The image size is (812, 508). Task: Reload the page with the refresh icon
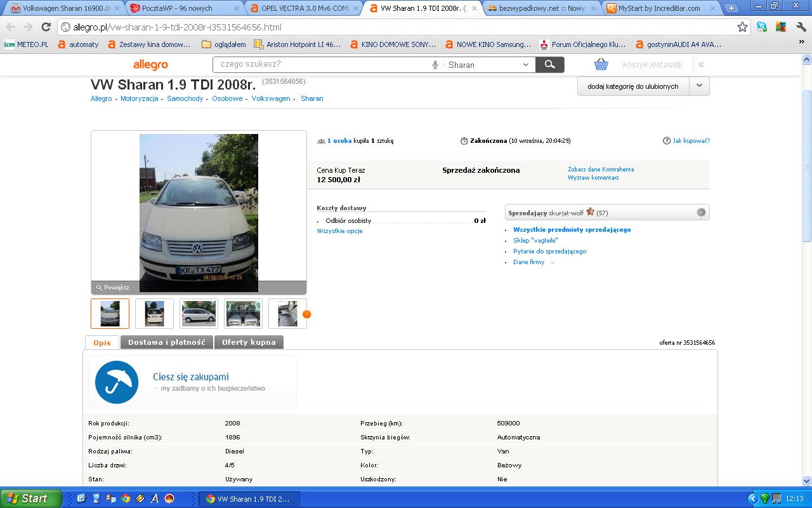46,27
